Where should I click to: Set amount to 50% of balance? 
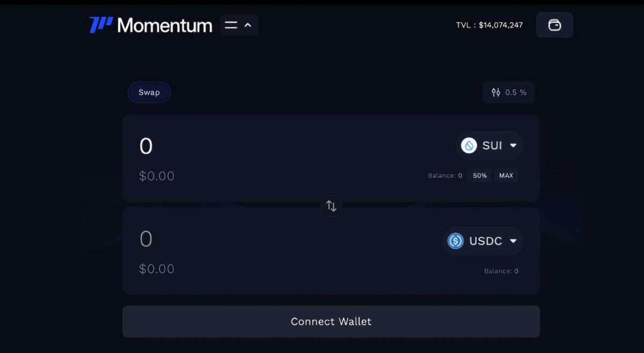pyautogui.click(x=480, y=176)
